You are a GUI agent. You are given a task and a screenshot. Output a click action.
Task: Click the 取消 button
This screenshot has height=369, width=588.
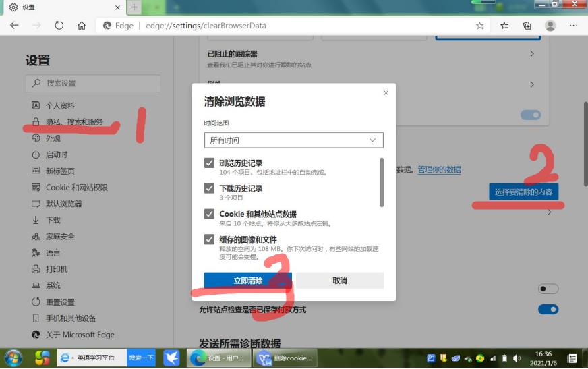click(x=340, y=281)
